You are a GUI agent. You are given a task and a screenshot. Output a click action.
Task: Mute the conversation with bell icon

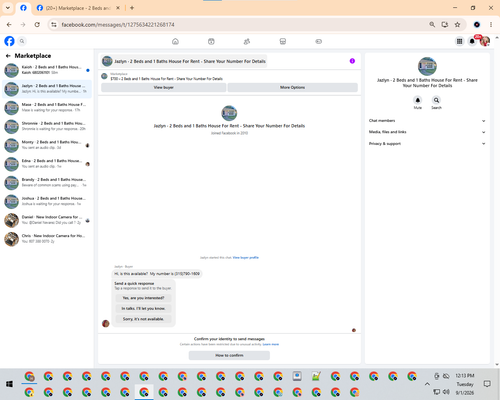418,100
